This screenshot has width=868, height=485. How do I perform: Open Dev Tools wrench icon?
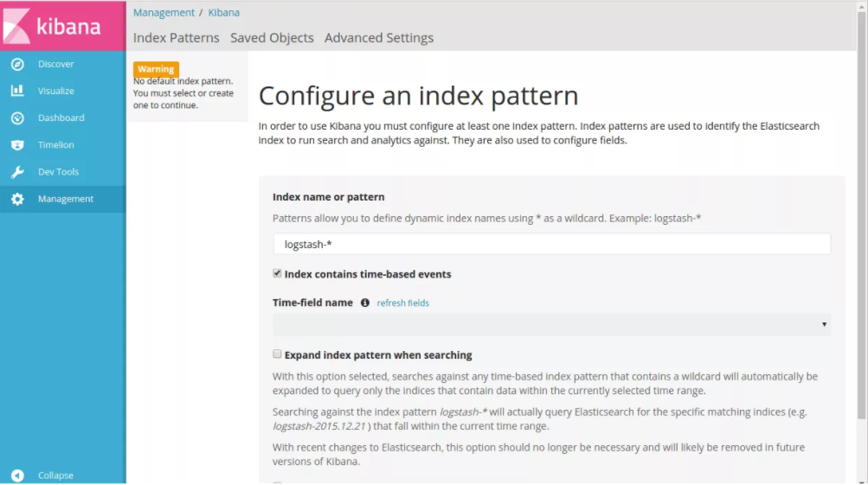tap(17, 172)
